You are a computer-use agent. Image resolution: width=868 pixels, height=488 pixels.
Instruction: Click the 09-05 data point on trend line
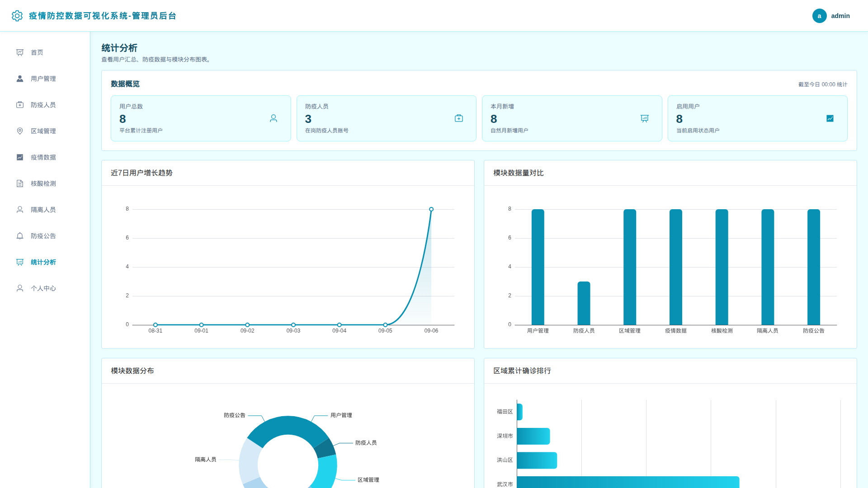pos(385,325)
